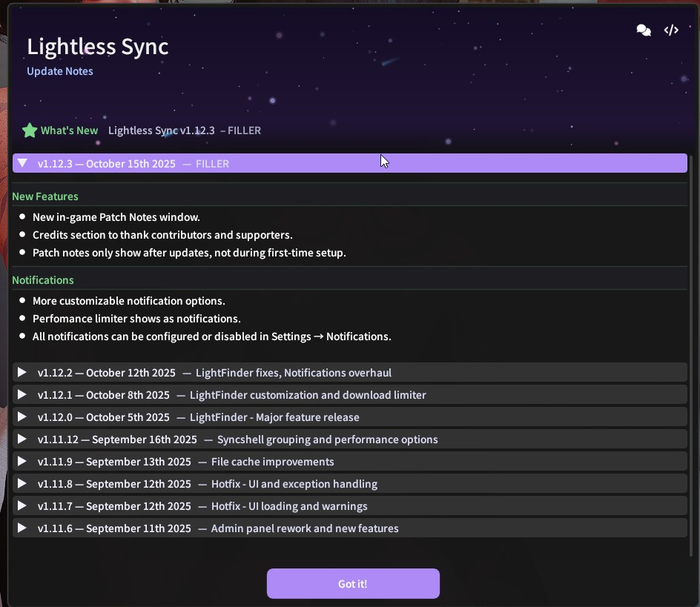Expand v1.12.0 Major feature release entry
The height and width of the screenshot is (607, 700).
pyautogui.click(x=22, y=417)
